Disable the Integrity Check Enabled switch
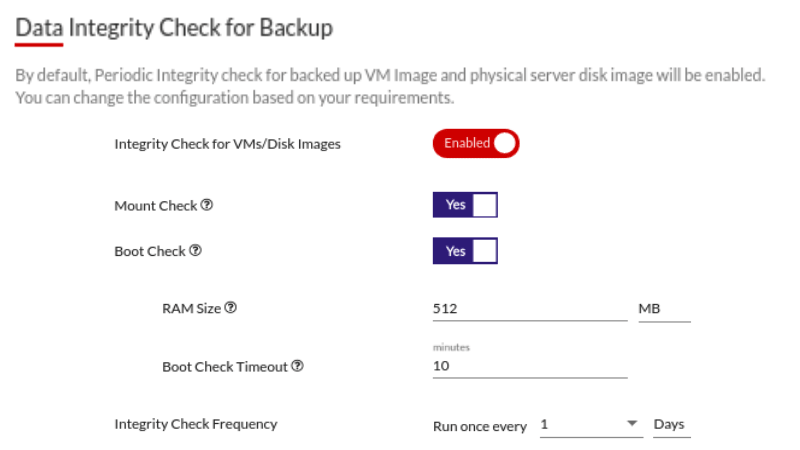Viewport: 800px width, 450px height. pos(476,144)
